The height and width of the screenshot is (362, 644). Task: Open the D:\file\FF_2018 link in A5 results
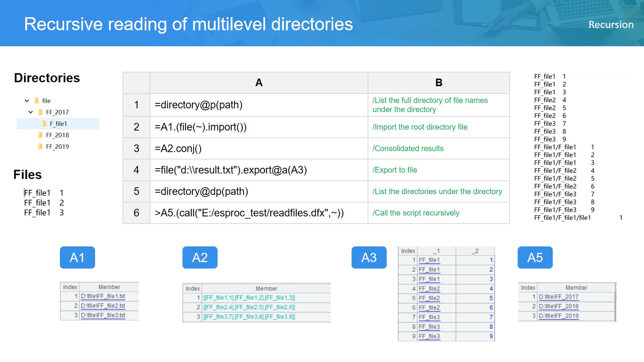pyautogui.click(x=558, y=306)
